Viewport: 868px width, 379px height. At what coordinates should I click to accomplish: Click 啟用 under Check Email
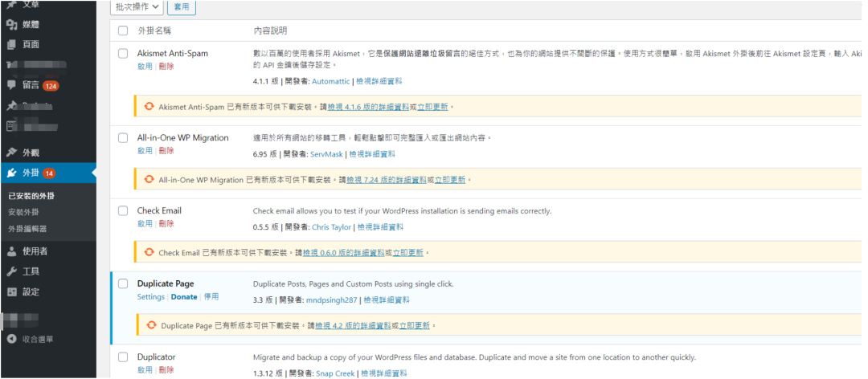tap(145, 223)
